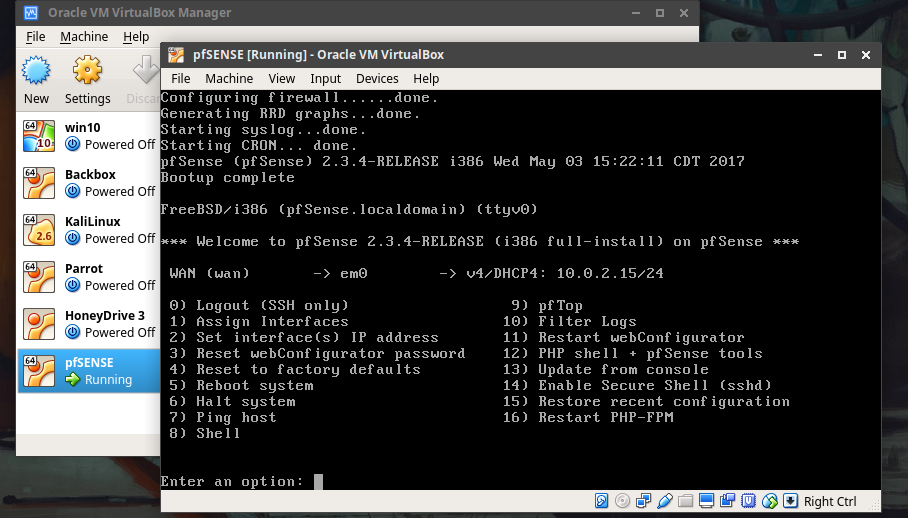
Task: Open Help menu in pfSENSE VM window
Action: click(x=426, y=78)
